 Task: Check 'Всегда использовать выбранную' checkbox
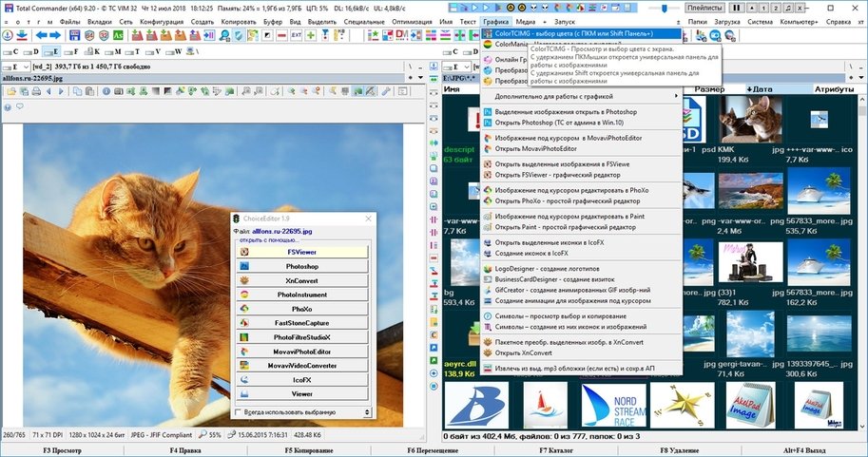tap(238, 412)
